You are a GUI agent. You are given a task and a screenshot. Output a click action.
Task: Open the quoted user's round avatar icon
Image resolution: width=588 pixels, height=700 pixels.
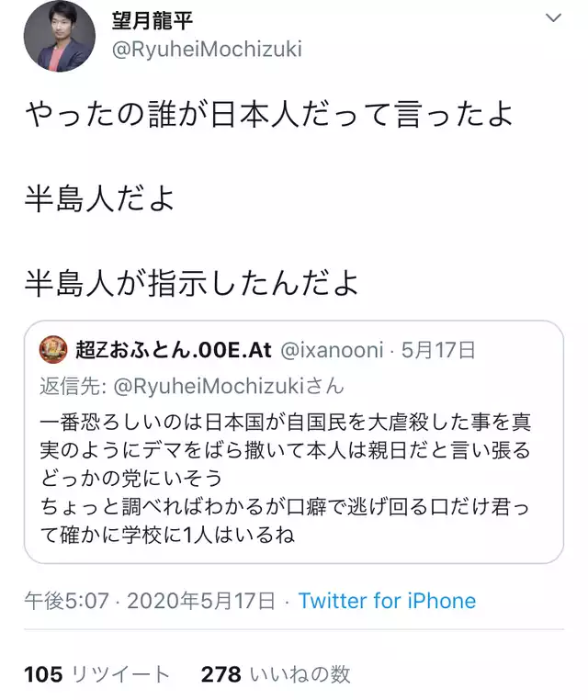[53, 350]
